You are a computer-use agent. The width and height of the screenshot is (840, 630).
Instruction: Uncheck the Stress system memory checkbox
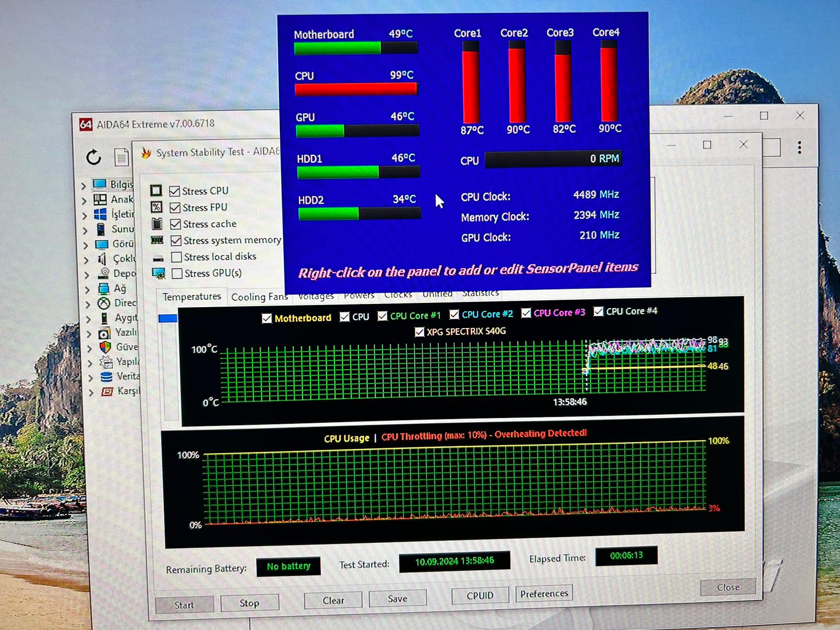click(176, 240)
